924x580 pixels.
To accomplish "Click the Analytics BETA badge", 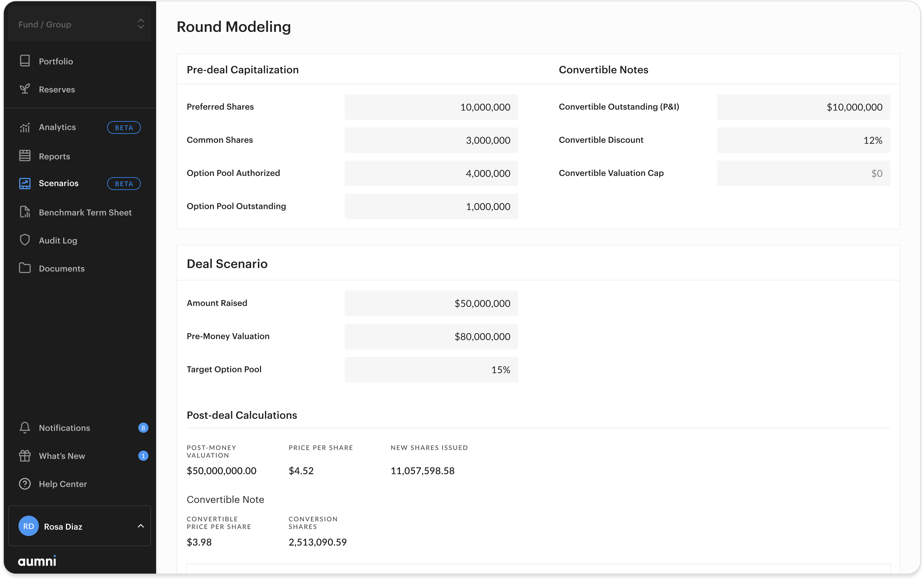I will pyautogui.click(x=124, y=127).
